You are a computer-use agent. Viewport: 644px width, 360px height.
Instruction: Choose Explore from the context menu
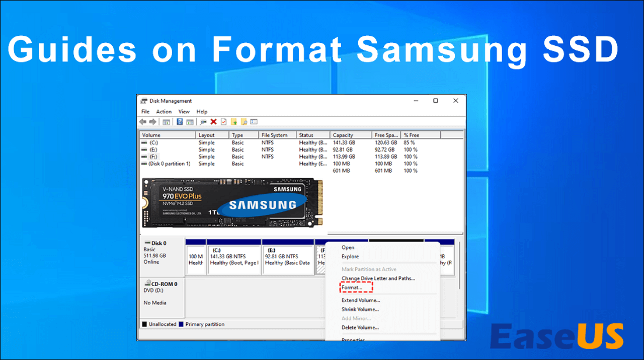pyautogui.click(x=350, y=257)
